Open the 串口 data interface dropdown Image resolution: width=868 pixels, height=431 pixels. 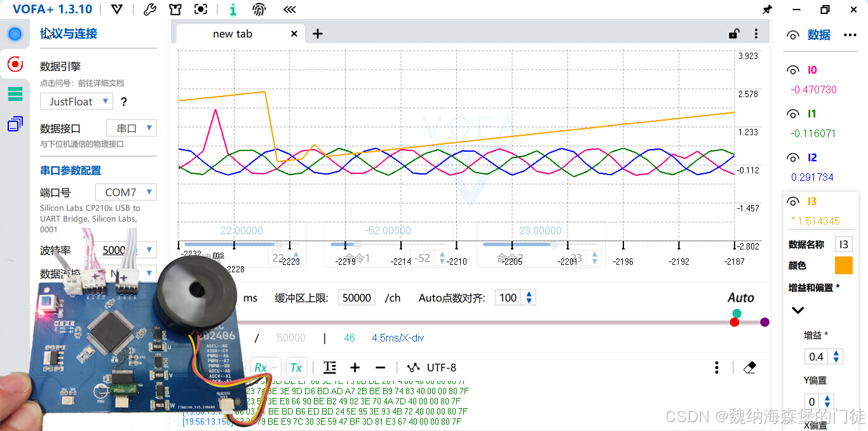coord(132,128)
